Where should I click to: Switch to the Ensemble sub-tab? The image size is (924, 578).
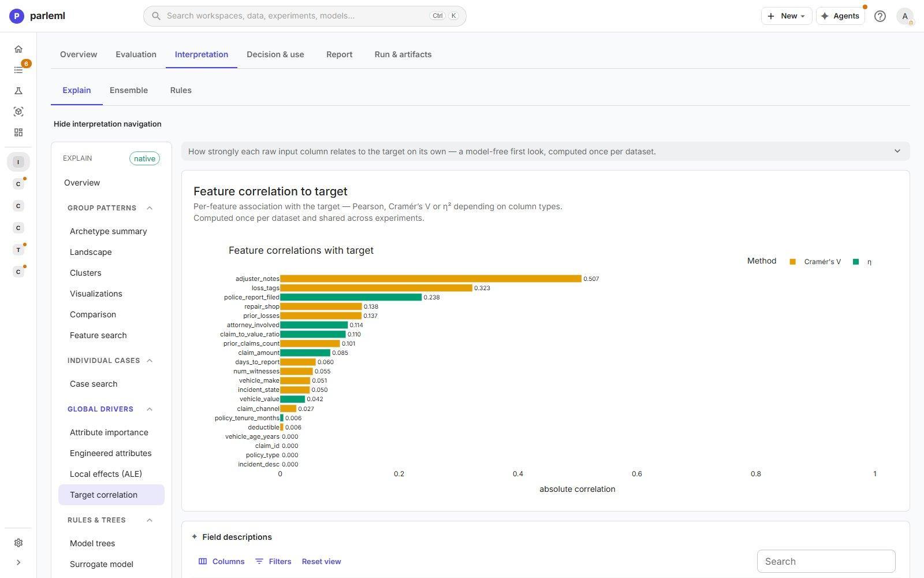tap(129, 90)
